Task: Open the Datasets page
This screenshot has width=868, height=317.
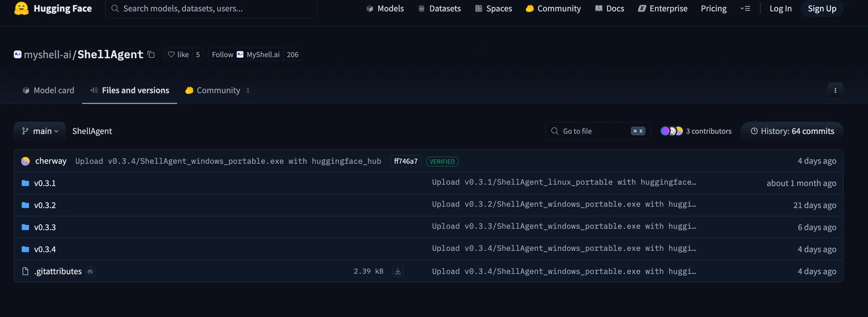Action: tap(440, 8)
